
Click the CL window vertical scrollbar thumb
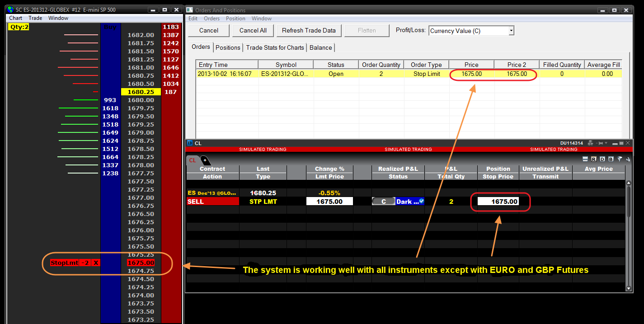(x=629, y=202)
